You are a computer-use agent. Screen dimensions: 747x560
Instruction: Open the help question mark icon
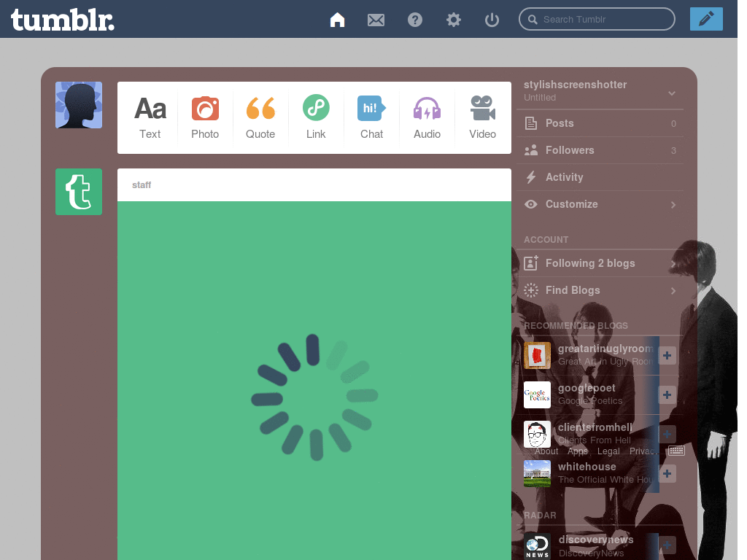coord(415,20)
